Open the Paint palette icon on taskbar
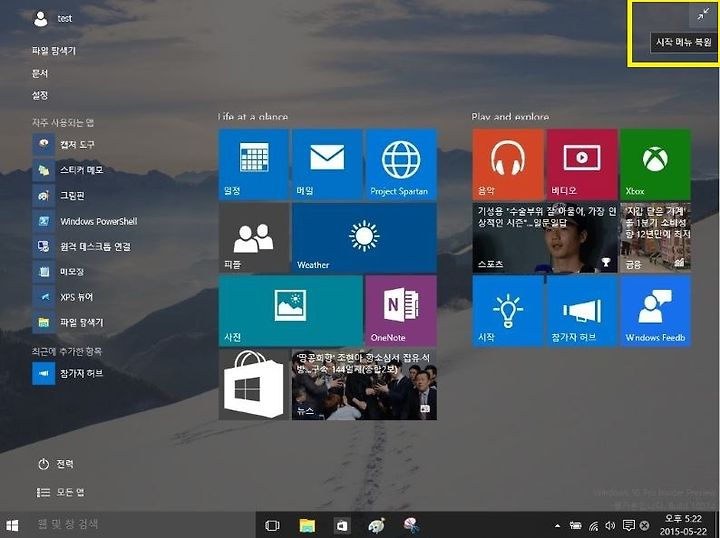The image size is (720, 538). click(377, 525)
